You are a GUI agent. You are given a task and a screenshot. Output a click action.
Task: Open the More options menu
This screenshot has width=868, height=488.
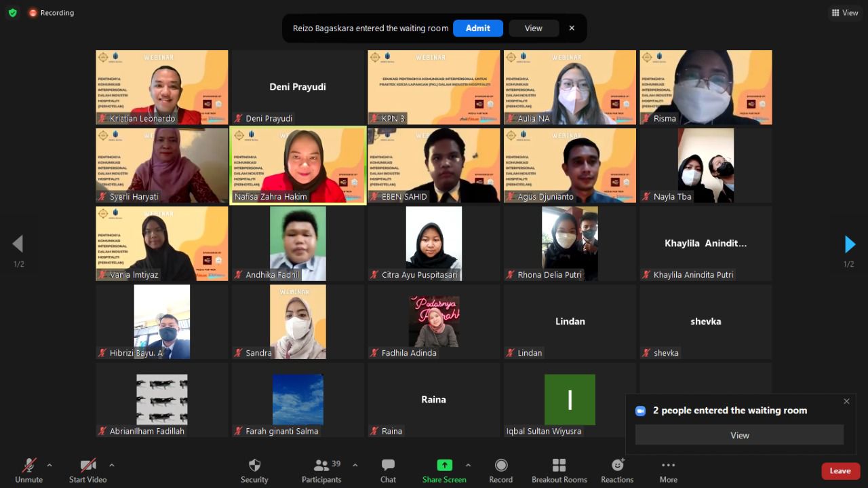point(668,466)
